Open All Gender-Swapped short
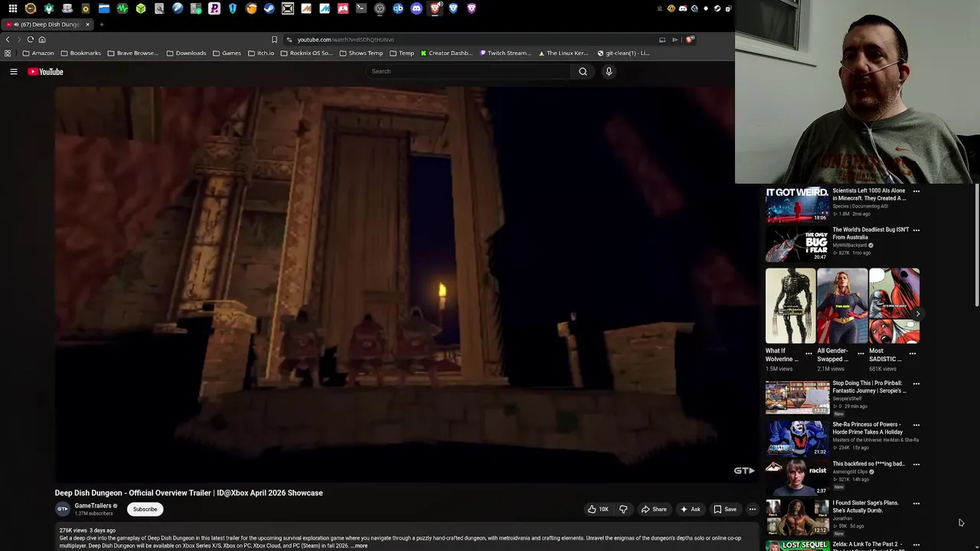Image resolution: width=980 pixels, height=551 pixels. [x=841, y=305]
